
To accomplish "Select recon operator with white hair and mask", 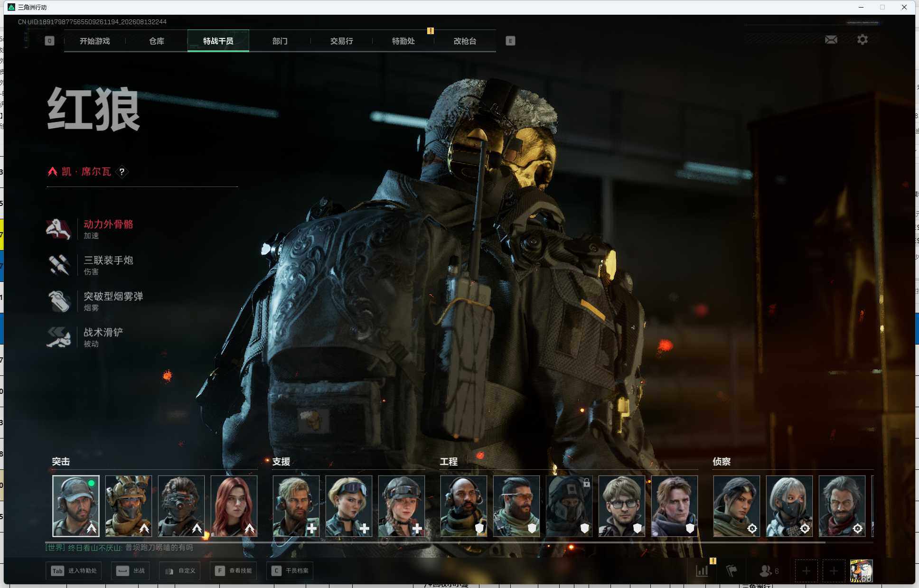I will (x=789, y=506).
